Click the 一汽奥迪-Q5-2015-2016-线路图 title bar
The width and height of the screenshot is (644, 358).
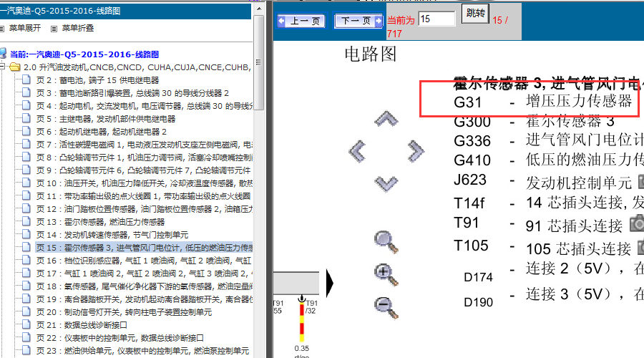pyautogui.click(x=126, y=11)
